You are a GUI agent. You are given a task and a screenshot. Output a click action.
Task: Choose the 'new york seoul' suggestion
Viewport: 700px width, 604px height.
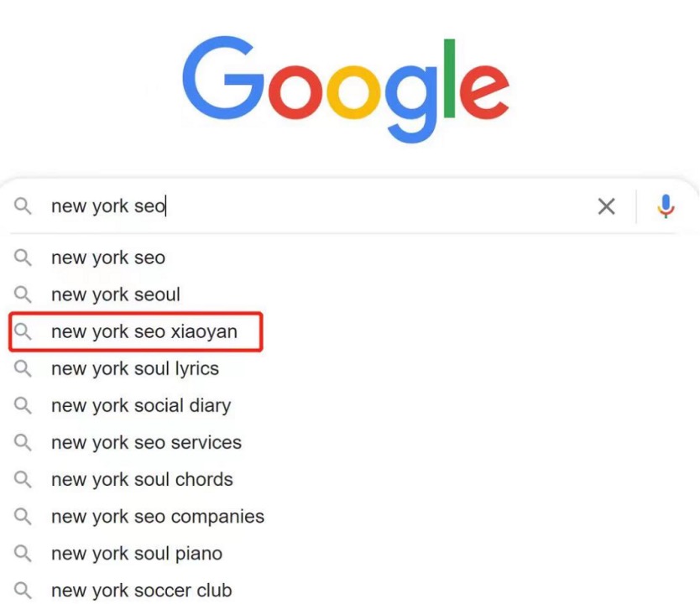(116, 294)
